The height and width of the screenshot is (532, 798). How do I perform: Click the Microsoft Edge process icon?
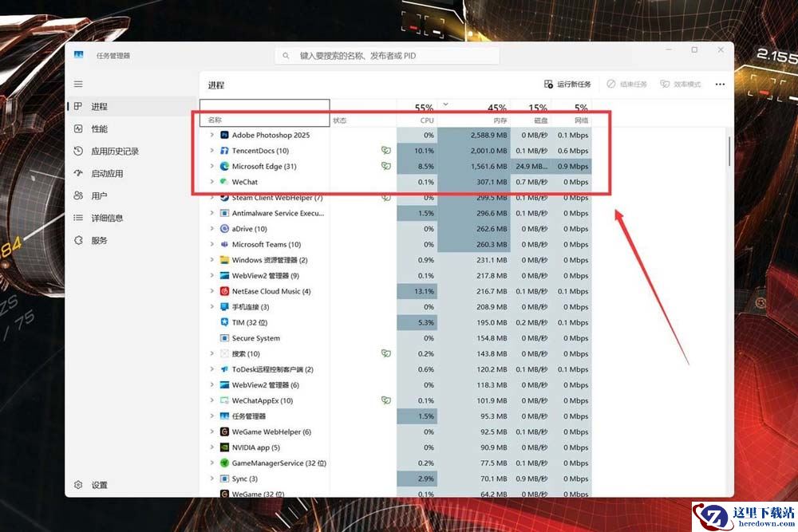coord(224,167)
